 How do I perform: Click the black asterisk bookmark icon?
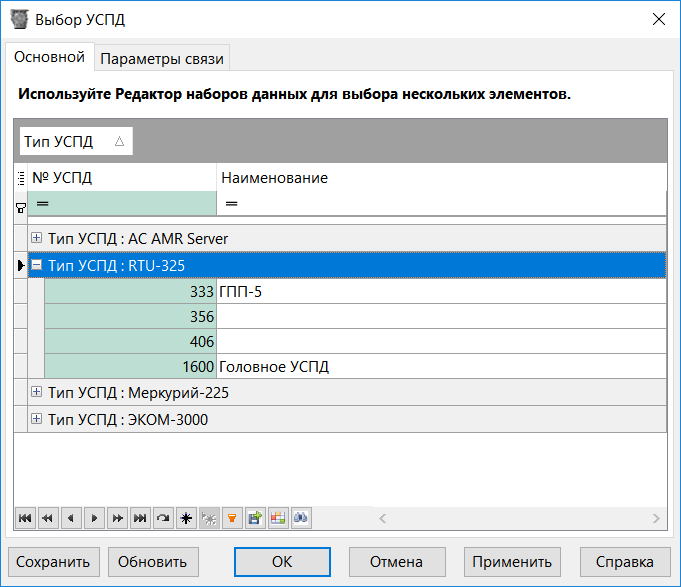[x=186, y=518]
